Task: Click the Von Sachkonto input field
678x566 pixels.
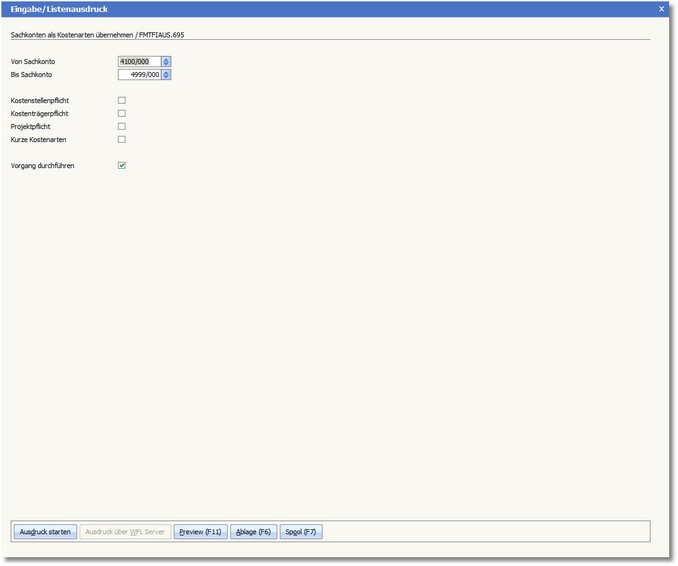Action: click(139, 61)
